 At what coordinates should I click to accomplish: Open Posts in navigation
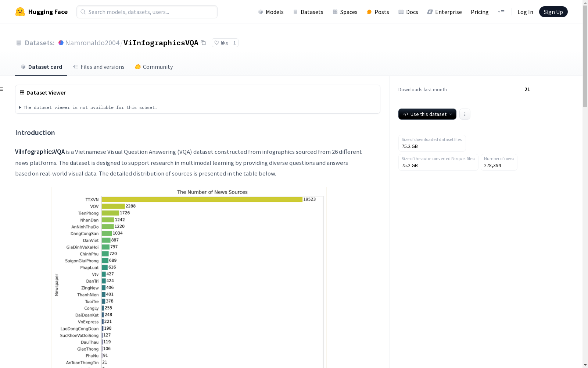[x=378, y=12]
